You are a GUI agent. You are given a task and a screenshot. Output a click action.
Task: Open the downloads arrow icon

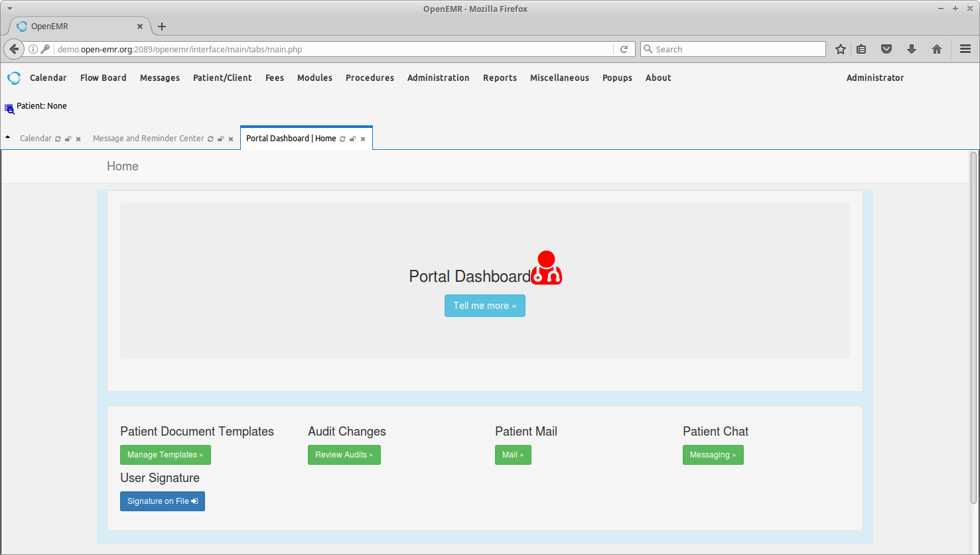(x=912, y=49)
